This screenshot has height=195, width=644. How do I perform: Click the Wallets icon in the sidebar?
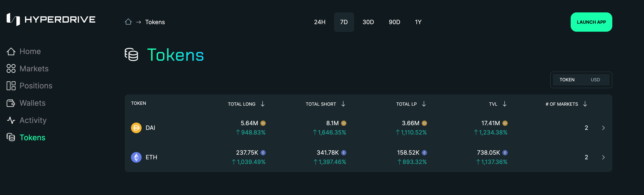coord(11,103)
